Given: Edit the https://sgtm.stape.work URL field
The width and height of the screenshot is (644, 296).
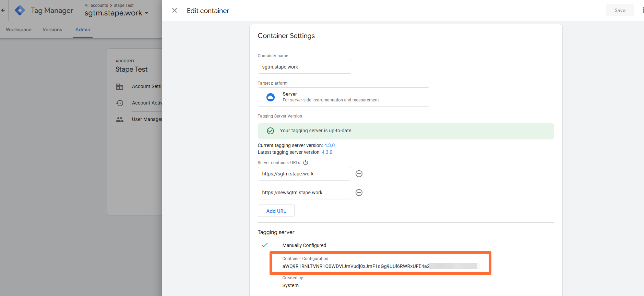Looking at the screenshot, I should point(304,174).
